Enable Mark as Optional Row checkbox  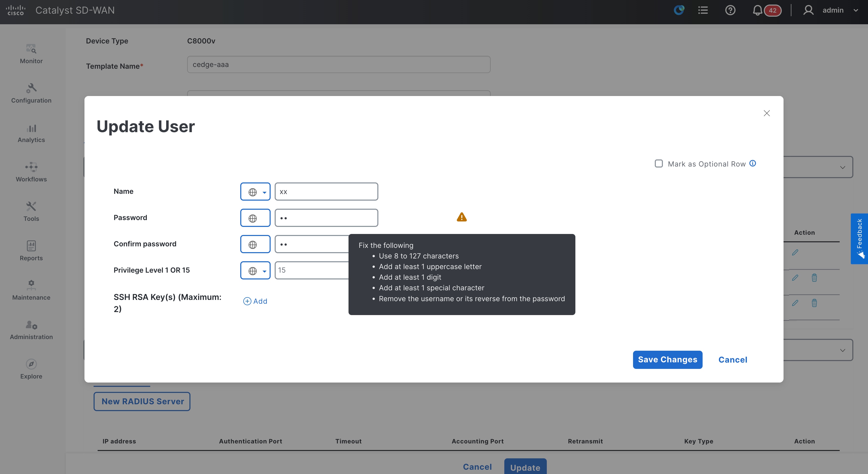pos(659,164)
